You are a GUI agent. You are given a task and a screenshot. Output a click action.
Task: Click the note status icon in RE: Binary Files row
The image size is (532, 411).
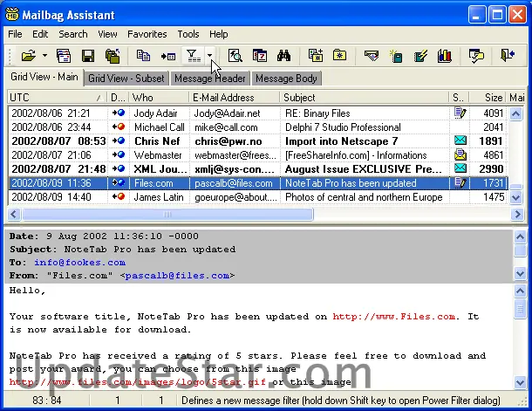pyautogui.click(x=460, y=113)
